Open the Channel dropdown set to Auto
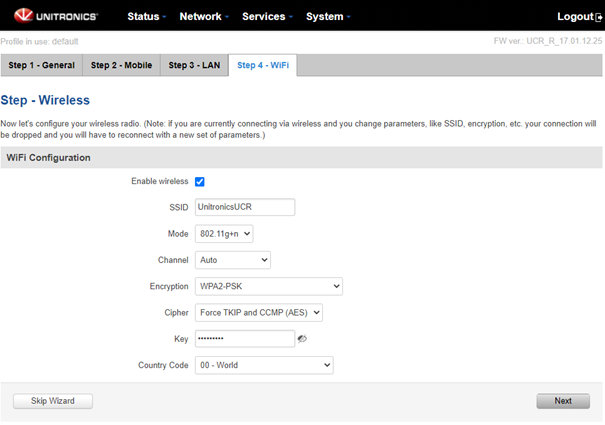 pos(233,260)
